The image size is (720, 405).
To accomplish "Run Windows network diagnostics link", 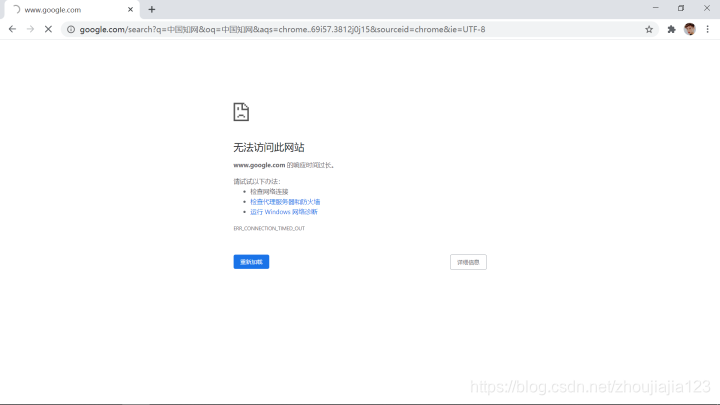I will pos(284,212).
